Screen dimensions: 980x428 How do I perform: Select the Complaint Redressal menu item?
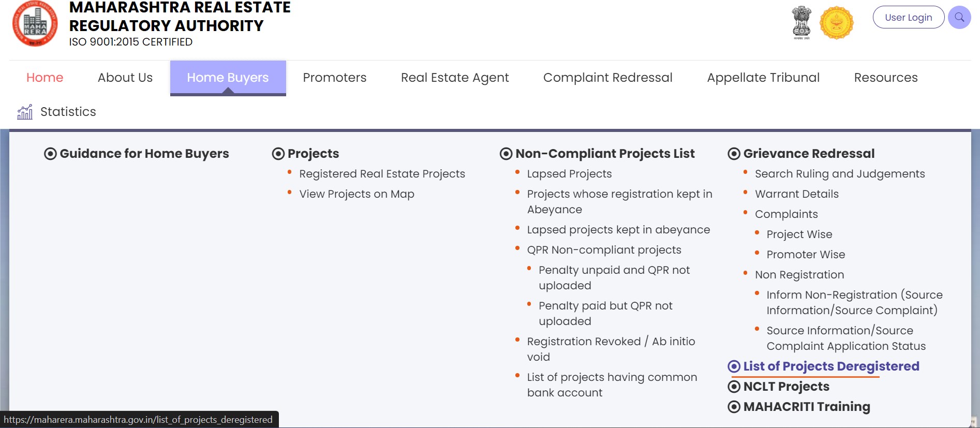[607, 78]
